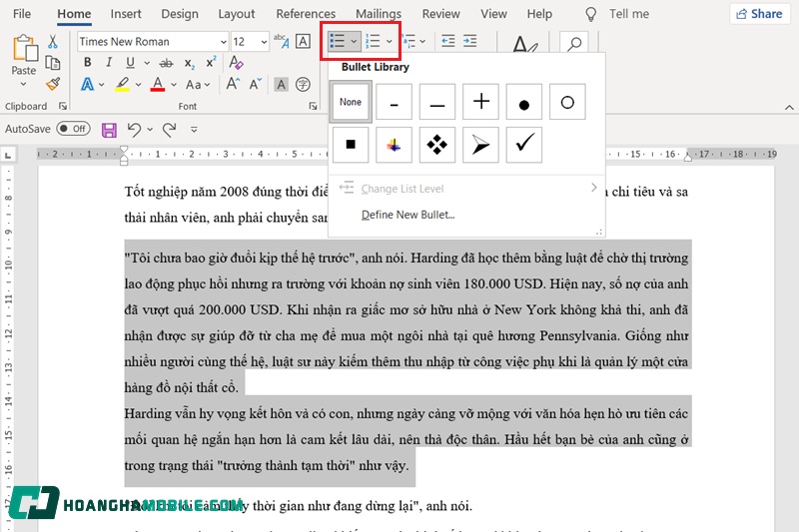Screen dimensions: 799x532
Task: Pick the four-diamond bullet style
Action: coord(437,145)
